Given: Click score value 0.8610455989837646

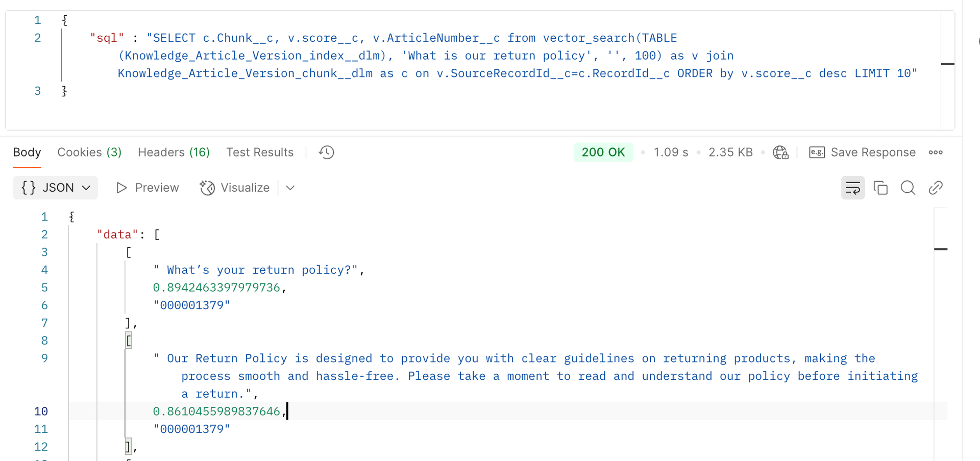Looking at the screenshot, I should click(216, 412).
